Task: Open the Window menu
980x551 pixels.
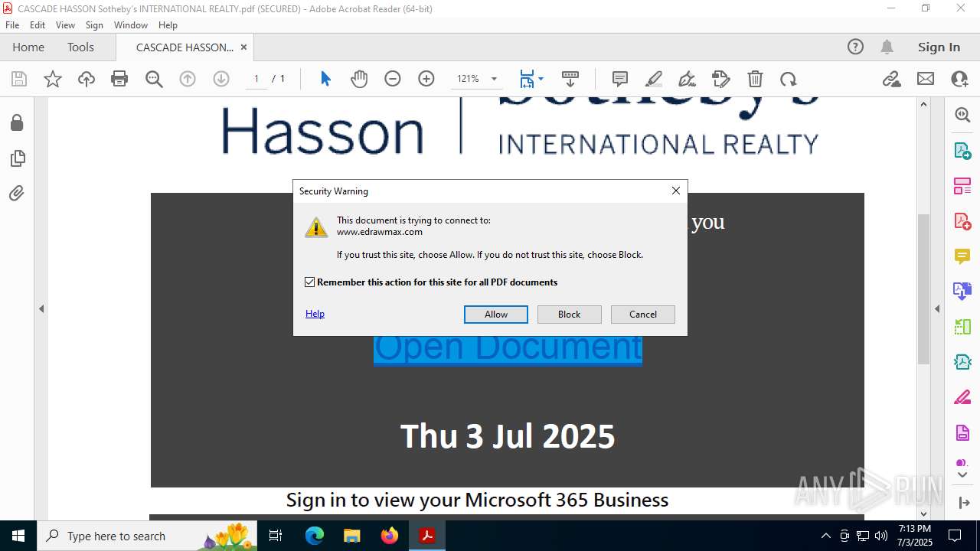Action: (131, 25)
